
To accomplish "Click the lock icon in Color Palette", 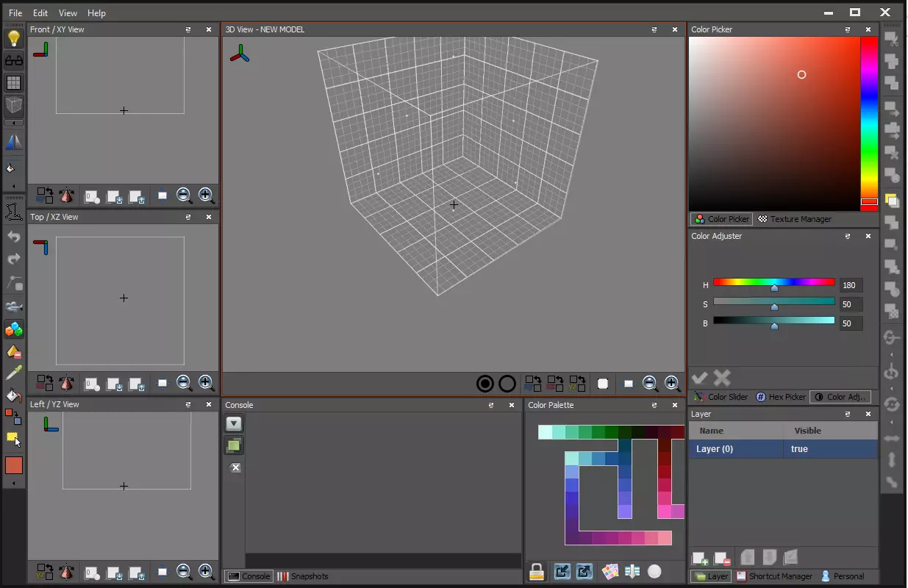I will tap(537, 571).
